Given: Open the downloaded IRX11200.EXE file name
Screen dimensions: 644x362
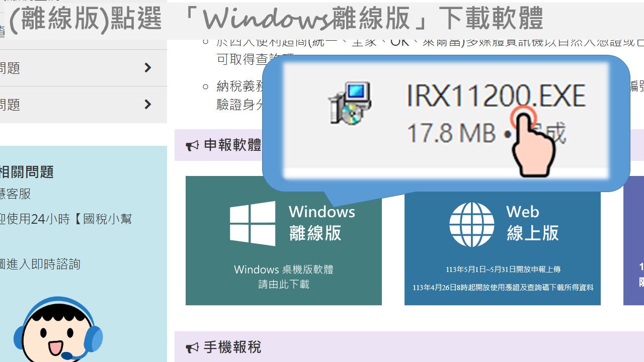Looking at the screenshot, I should pyautogui.click(x=496, y=96).
